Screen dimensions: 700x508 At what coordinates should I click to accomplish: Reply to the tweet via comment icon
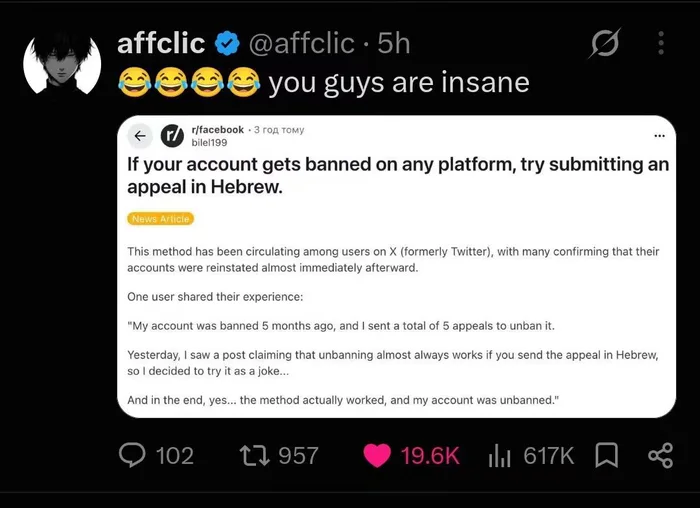point(132,455)
